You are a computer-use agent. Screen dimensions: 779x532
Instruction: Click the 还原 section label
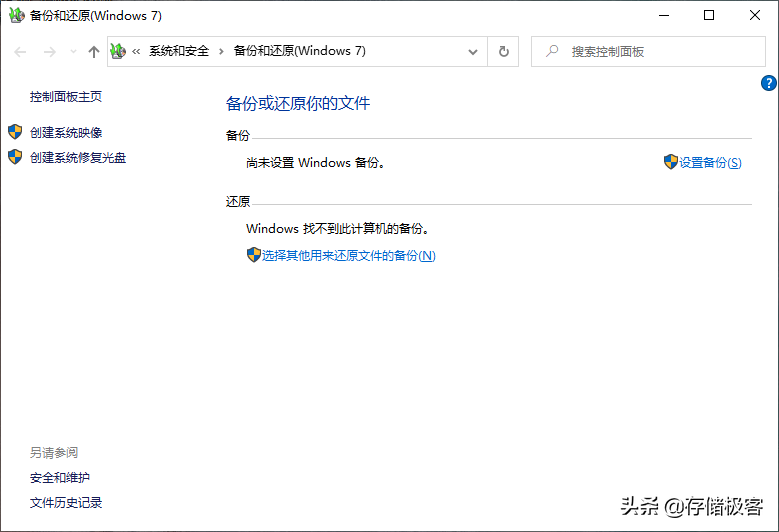[237, 202]
